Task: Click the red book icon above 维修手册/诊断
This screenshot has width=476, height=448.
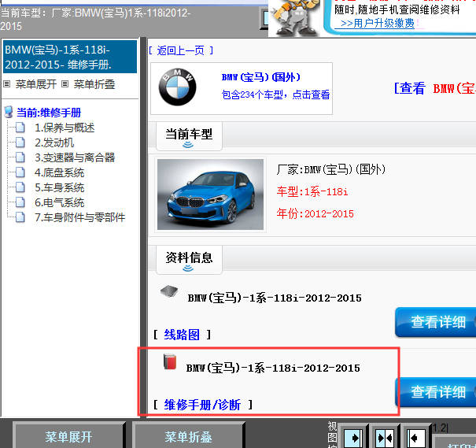Action: (x=170, y=361)
